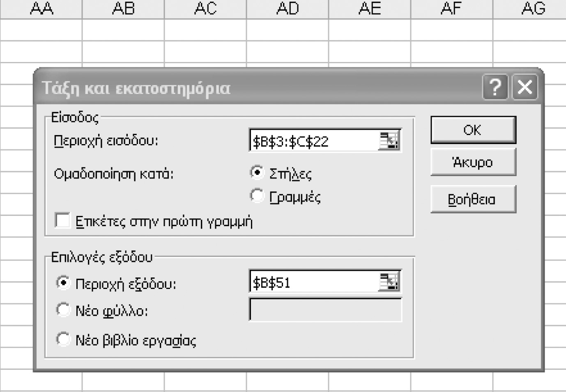
Task: Click the Ομαδοποίηση κατά label
Action: 114,174
